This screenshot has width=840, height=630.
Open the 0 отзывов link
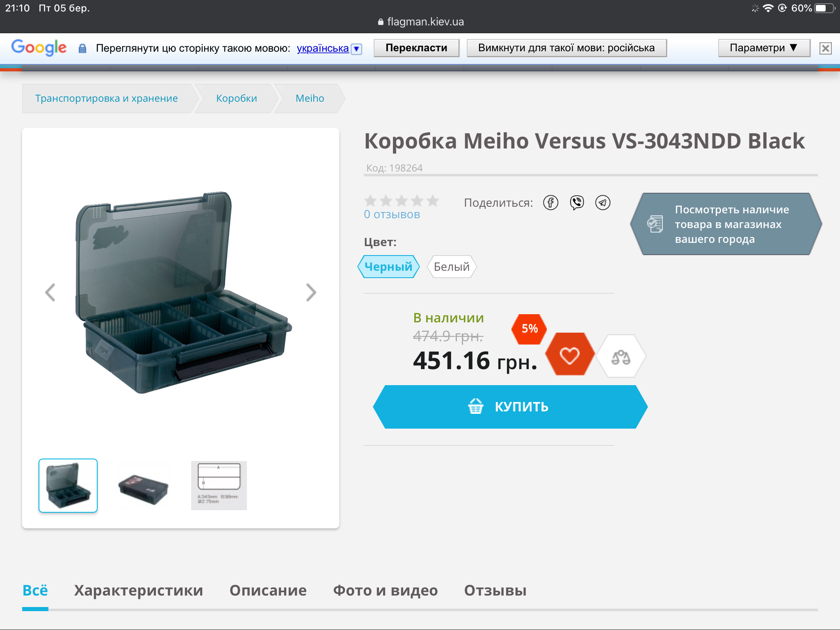coord(392,215)
